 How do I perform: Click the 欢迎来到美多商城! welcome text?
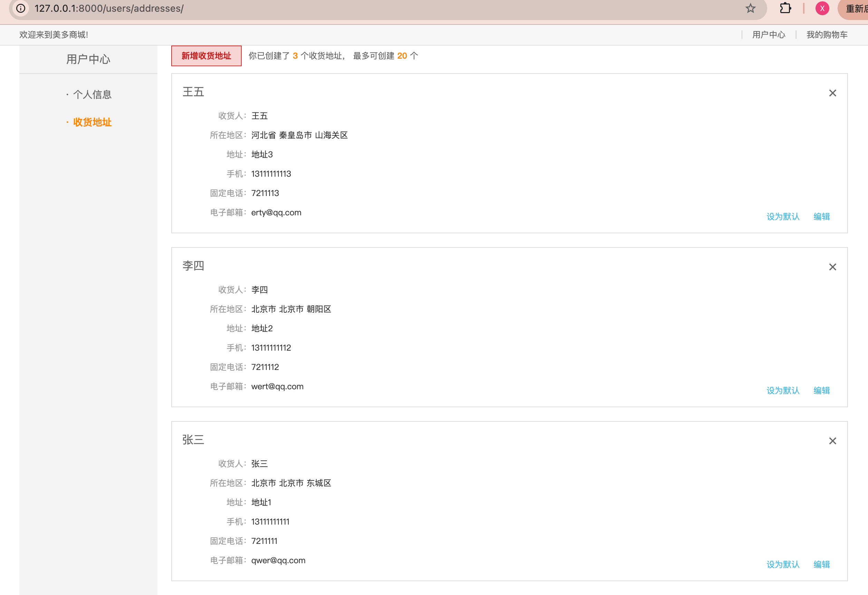point(54,35)
